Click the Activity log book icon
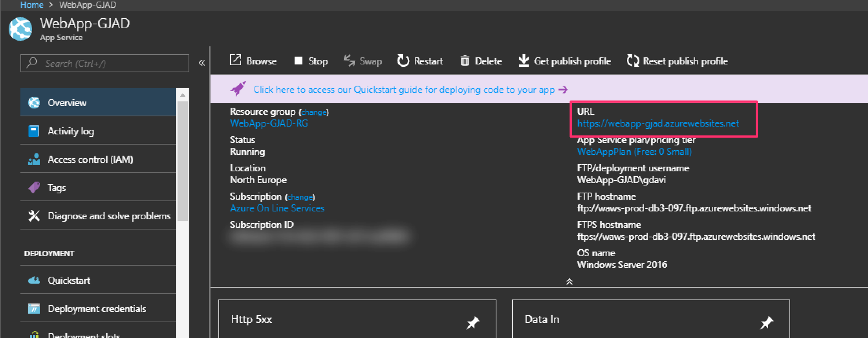Image resolution: width=868 pixels, height=338 pixels. (34, 131)
